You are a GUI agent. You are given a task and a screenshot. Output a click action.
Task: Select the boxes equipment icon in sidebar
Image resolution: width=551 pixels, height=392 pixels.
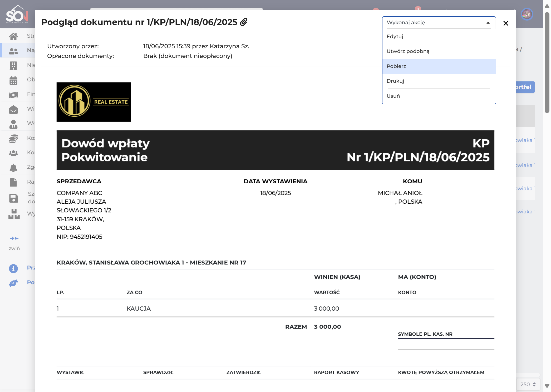[x=14, y=214]
